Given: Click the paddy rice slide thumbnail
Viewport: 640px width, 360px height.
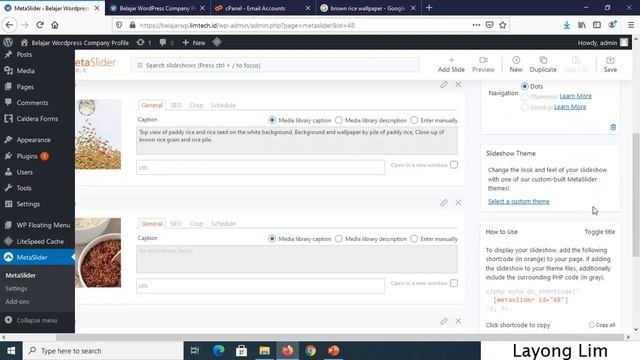Looking at the screenshot, I should 98,134.
